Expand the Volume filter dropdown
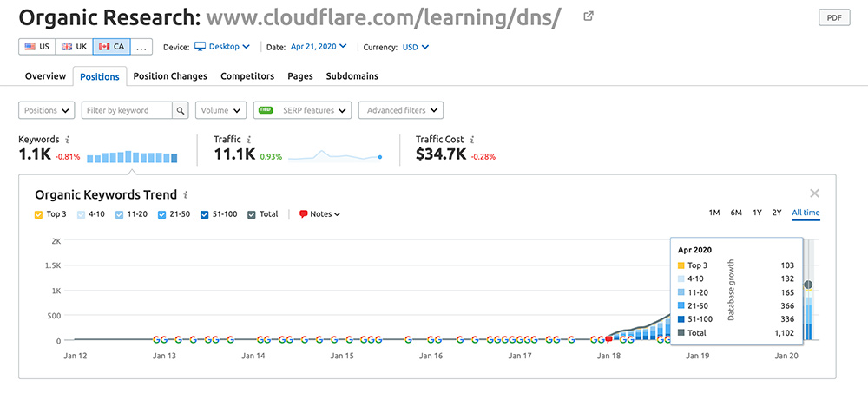 tap(220, 110)
